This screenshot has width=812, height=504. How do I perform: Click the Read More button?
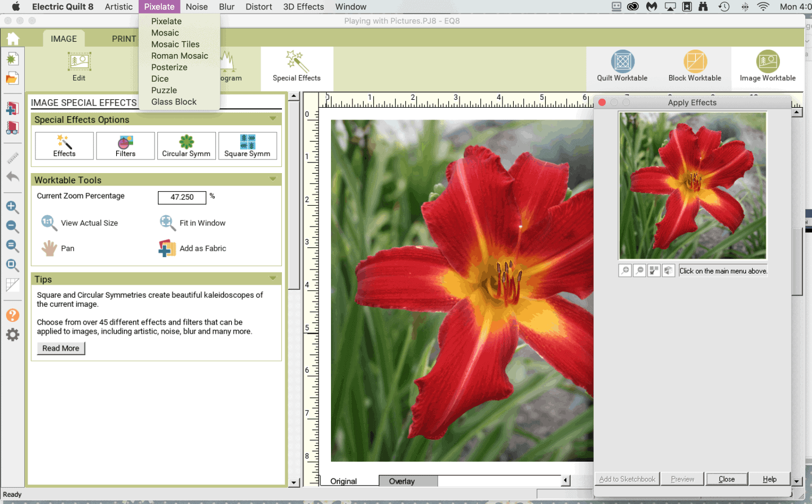pyautogui.click(x=61, y=348)
